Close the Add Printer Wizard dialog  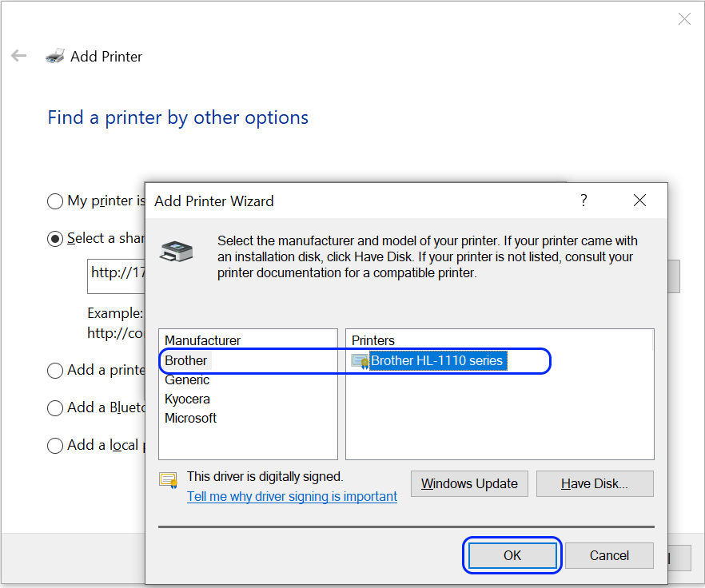click(639, 200)
